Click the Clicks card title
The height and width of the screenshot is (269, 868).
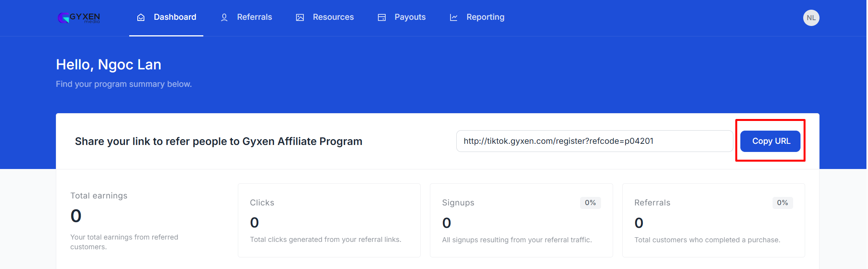tap(262, 203)
